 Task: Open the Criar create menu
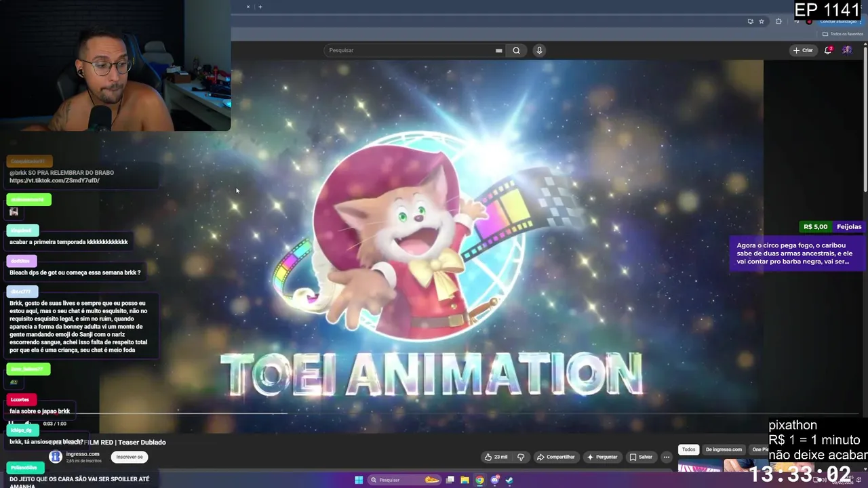(802, 50)
